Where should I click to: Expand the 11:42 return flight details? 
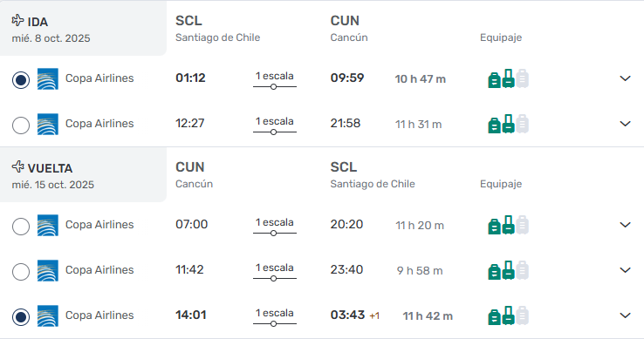625,270
